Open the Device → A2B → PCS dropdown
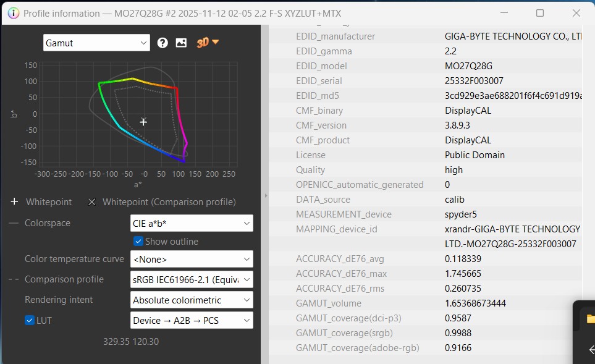 pyautogui.click(x=191, y=320)
